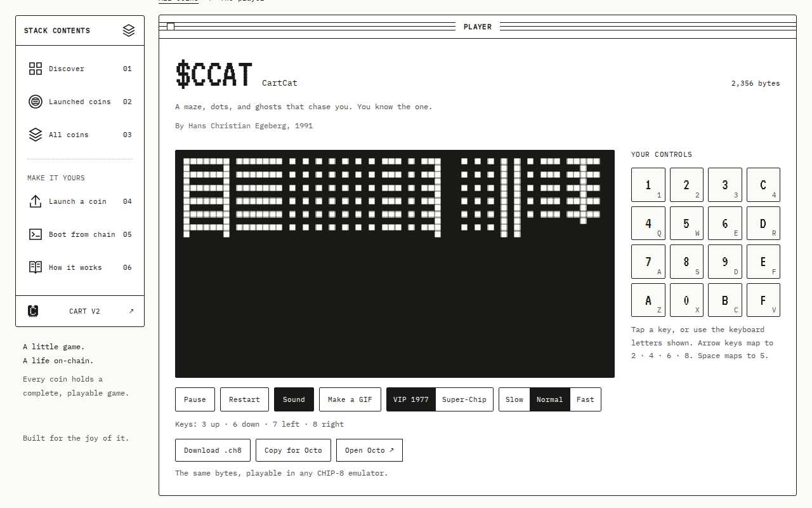Click the Launched coins circle icon
The image size is (812, 508).
36,102
